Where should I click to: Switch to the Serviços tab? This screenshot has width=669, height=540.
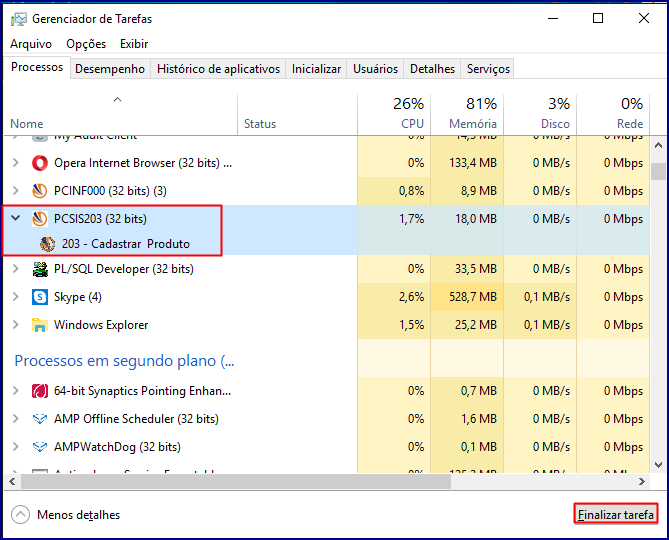(x=488, y=69)
